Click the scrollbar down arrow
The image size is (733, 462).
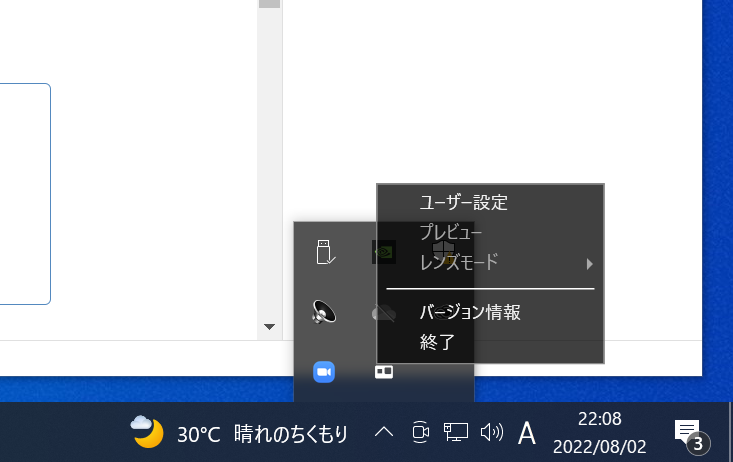coord(269,327)
